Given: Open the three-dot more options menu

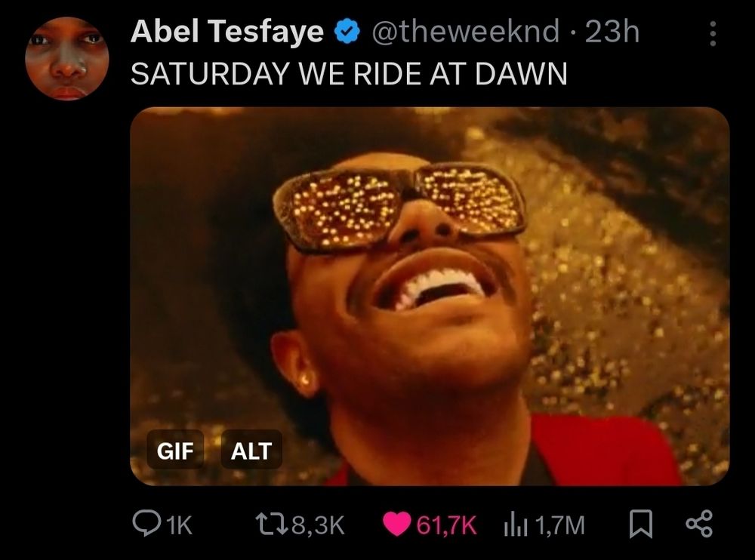Looking at the screenshot, I should [x=713, y=33].
